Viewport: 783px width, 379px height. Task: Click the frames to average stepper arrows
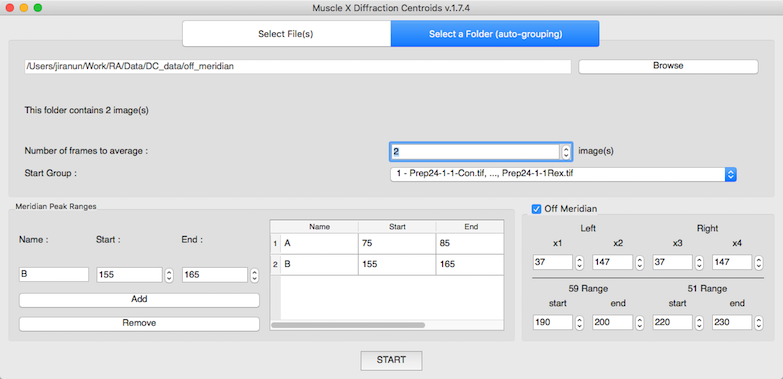coord(566,152)
